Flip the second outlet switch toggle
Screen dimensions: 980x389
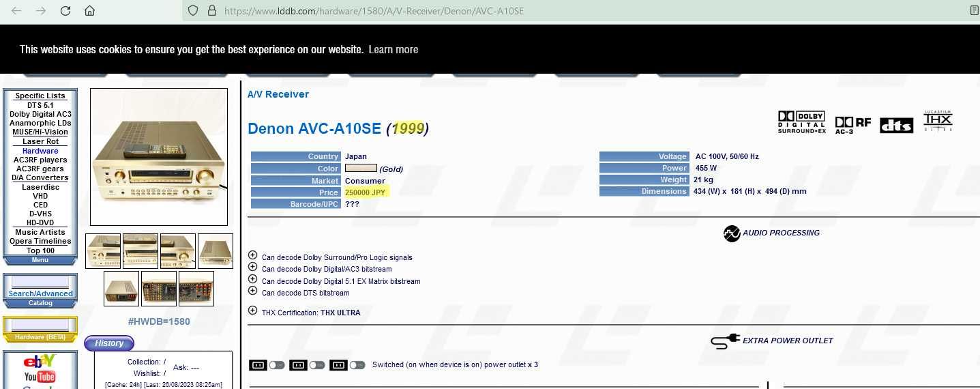click(x=316, y=365)
